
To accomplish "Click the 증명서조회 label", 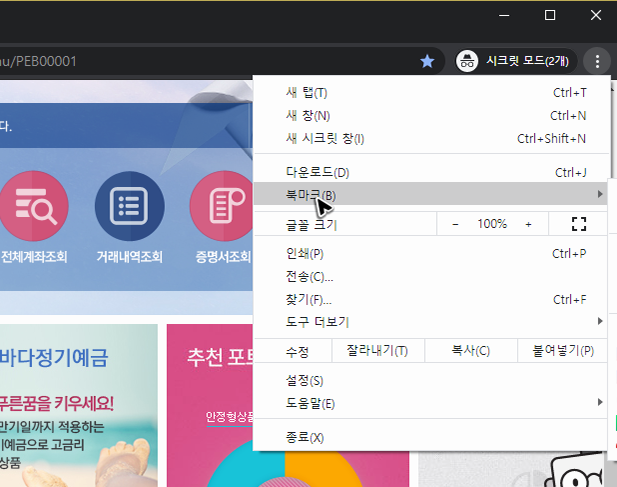I will 223,257.
